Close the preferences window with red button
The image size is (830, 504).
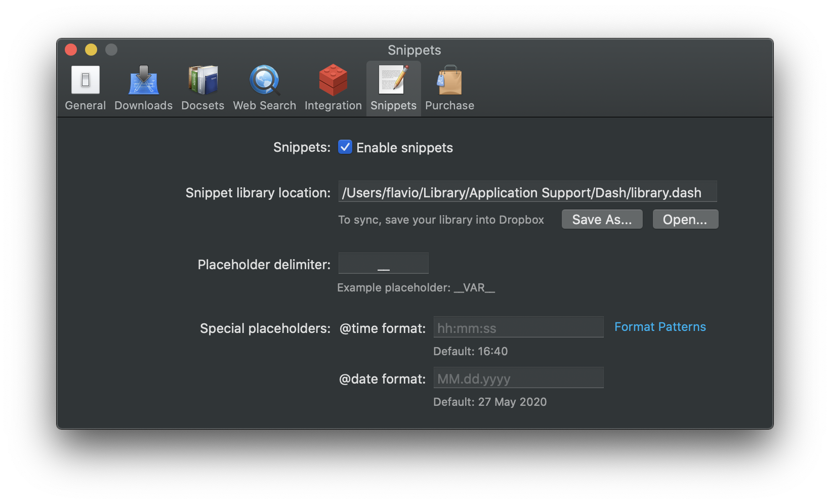point(71,50)
